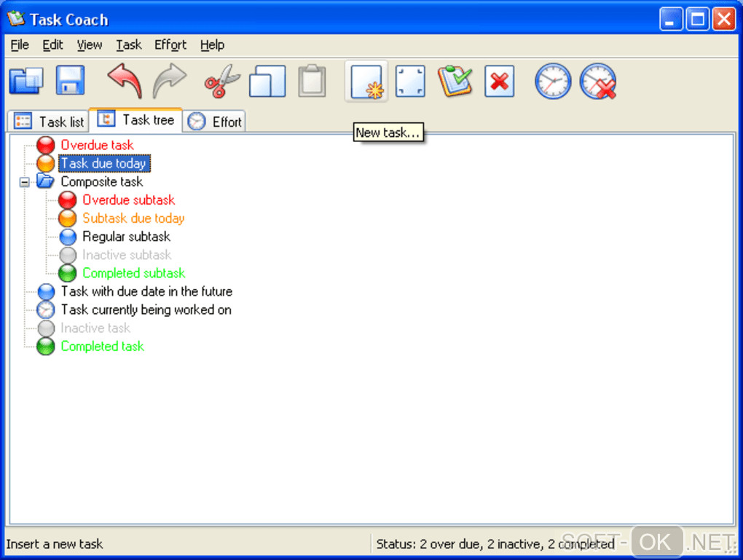The image size is (743, 560).
Task: Click the green ball icon of Completed task
Action: click(x=46, y=347)
